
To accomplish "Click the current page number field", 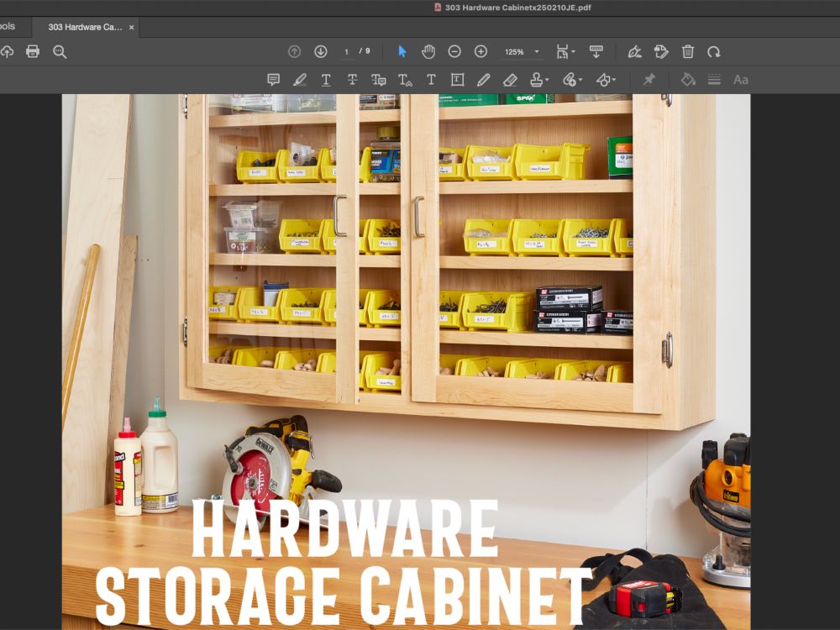I will coord(347,51).
